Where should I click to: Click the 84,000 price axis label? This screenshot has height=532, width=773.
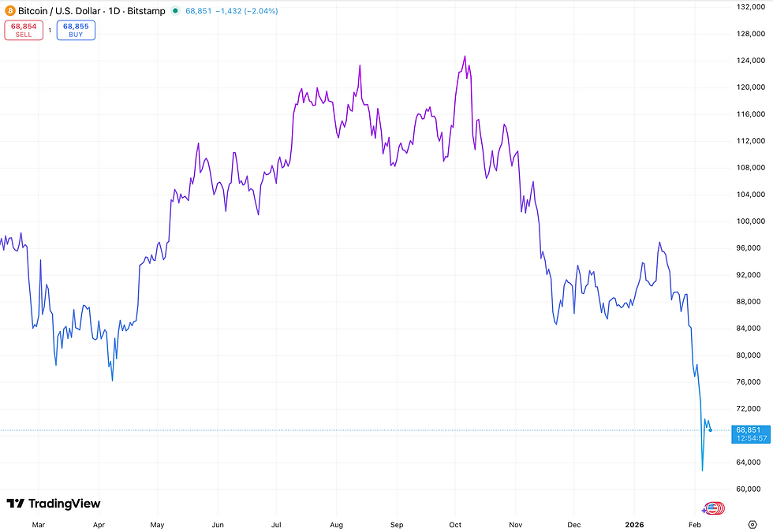point(750,329)
